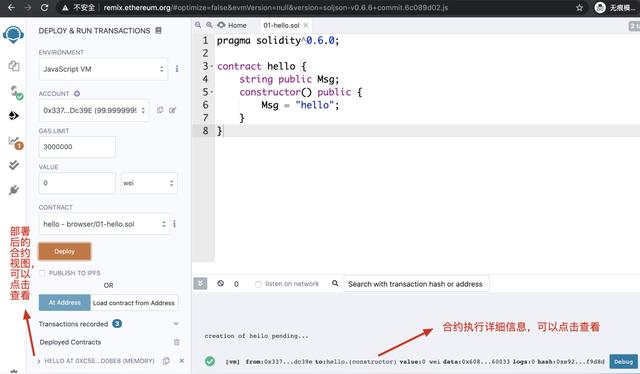Image resolution: width=640 pixels, height=374 pixels.
Task: Clear deployed contracts with trash icon
Action: [x=176, y=342]
